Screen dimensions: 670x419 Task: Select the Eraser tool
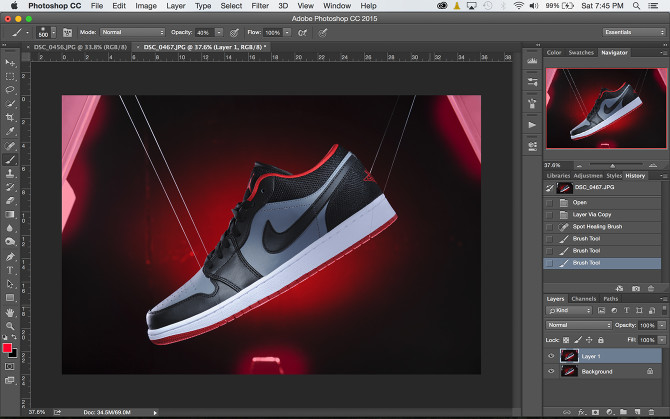[10, 201]
